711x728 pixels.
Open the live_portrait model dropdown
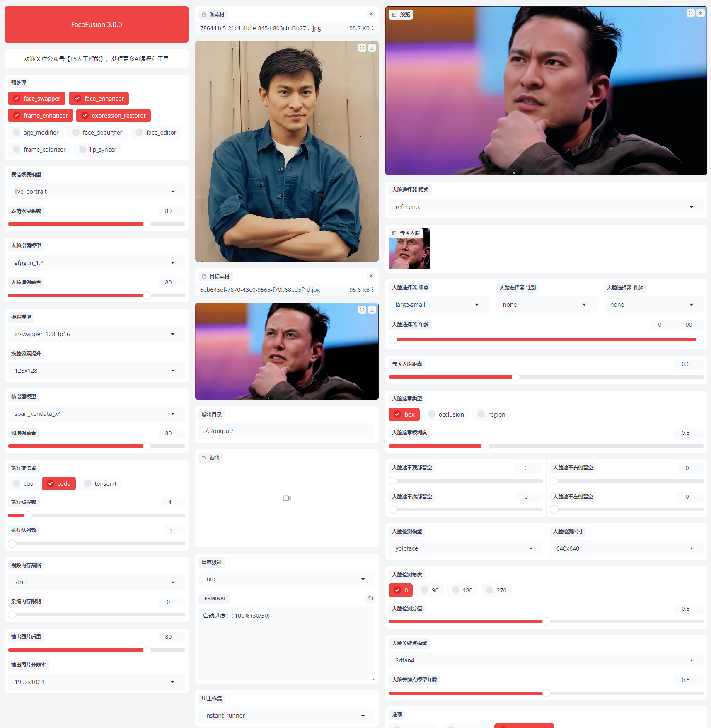[x=97, y=192]
